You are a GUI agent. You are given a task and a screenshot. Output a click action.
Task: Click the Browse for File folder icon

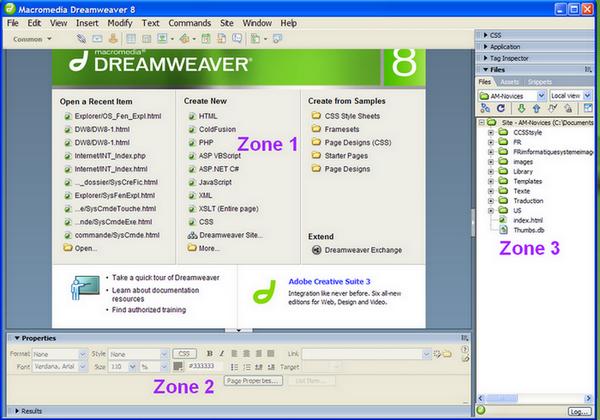pyautogui.click(x=447, y=354)
